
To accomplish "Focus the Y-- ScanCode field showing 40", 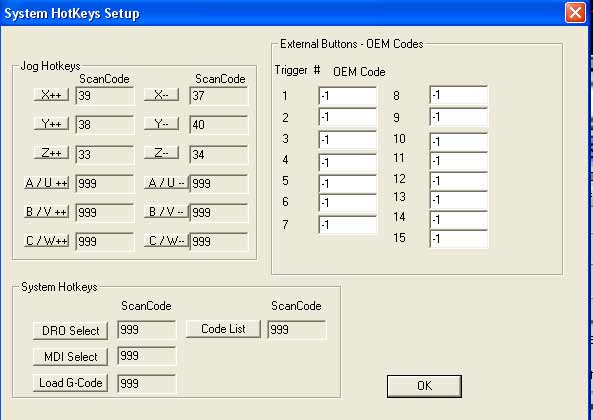I will [x=219, y=125].
